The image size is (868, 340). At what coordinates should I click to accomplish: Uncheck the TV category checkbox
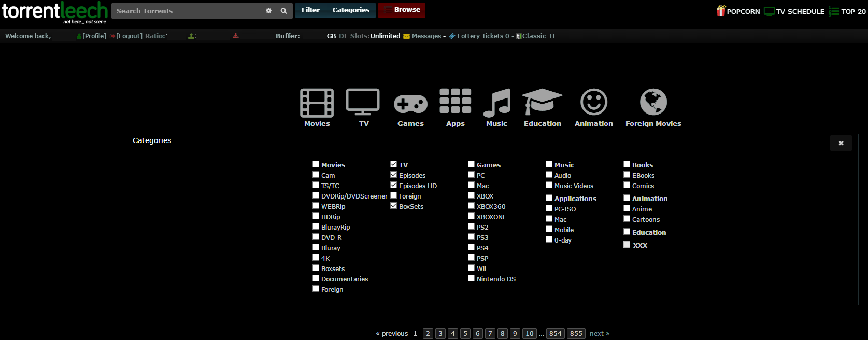393,164
